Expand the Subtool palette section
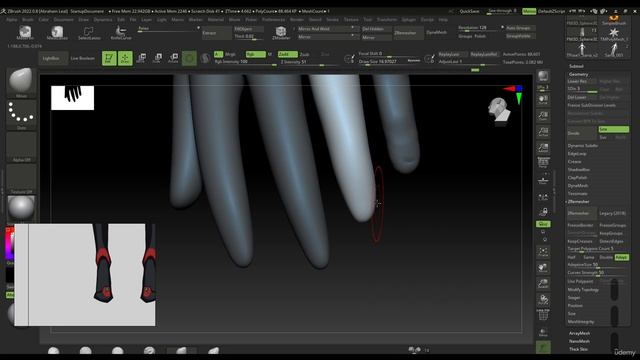Viewport: 640px width, 360px height. 576,66
